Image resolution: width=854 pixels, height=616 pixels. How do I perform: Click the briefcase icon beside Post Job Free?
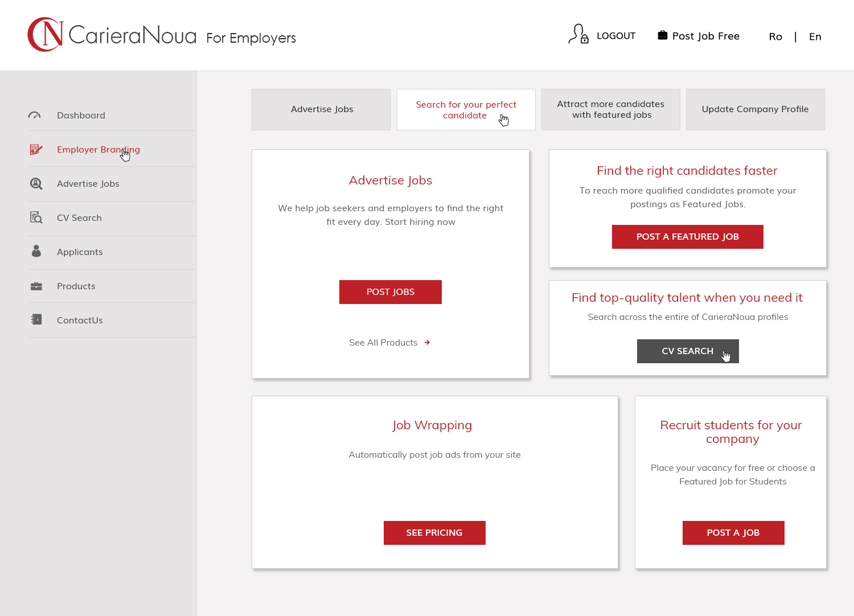tap(662, 35)
